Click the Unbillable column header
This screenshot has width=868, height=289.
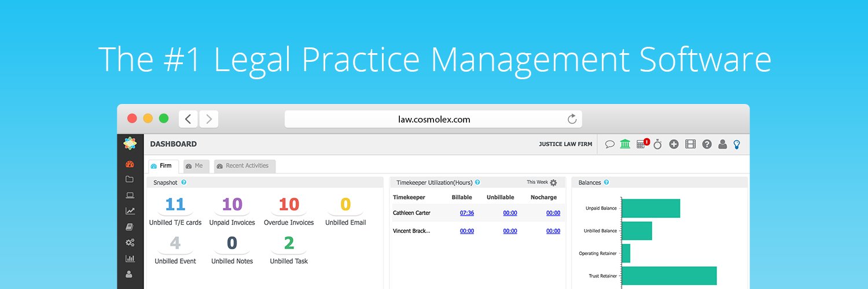[x=501, y=197]
